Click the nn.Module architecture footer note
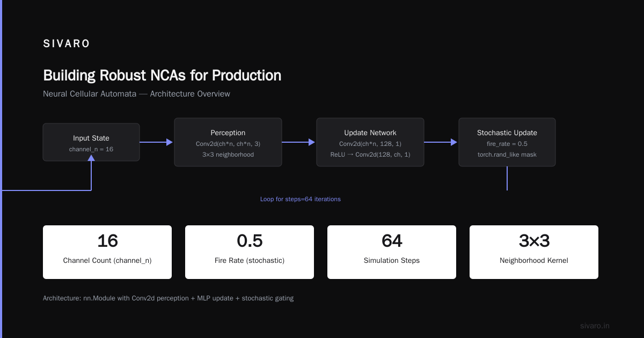The width and height of the screenshot is (644, 338). point(168,298)
